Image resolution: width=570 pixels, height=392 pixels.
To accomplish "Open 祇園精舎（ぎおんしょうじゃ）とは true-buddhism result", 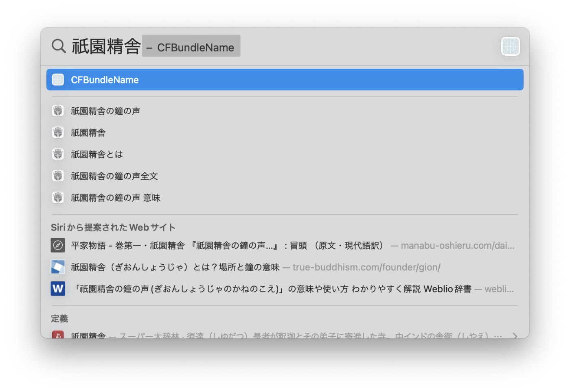I will pos(285,267).
